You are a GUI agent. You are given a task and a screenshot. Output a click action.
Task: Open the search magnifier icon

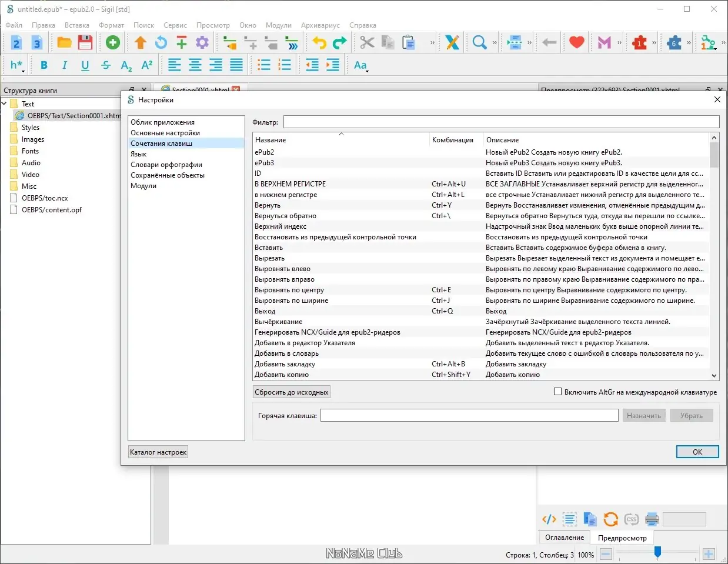(480, 42)
